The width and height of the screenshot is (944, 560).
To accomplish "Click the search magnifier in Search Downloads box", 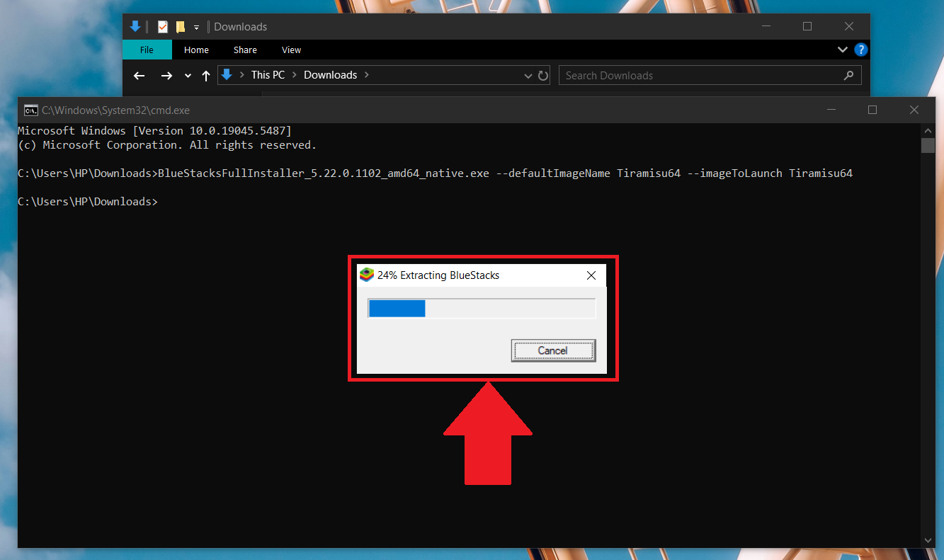I will [848, 75].
